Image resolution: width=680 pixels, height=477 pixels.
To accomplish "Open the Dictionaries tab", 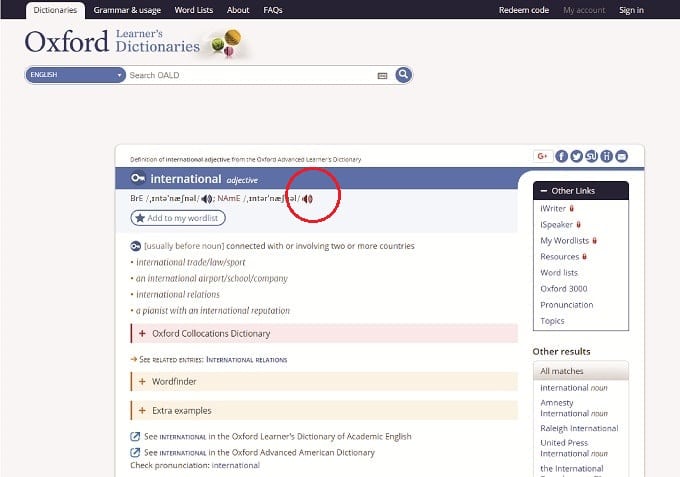I will click(x=55, y=10).
